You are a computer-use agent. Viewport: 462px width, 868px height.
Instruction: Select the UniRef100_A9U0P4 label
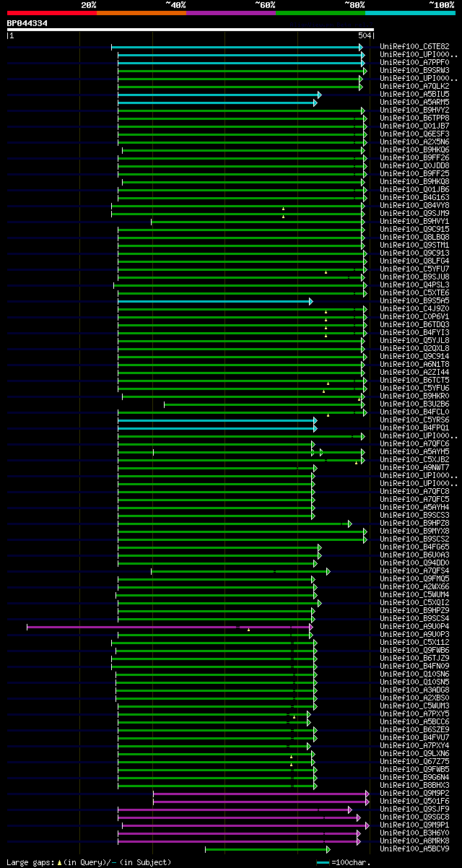click(414, 627)
